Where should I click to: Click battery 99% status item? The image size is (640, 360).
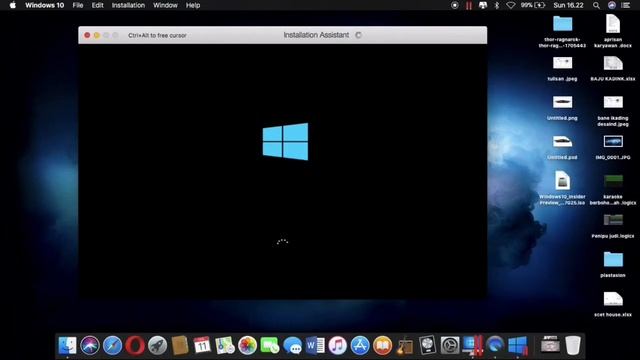pos(533,5)
